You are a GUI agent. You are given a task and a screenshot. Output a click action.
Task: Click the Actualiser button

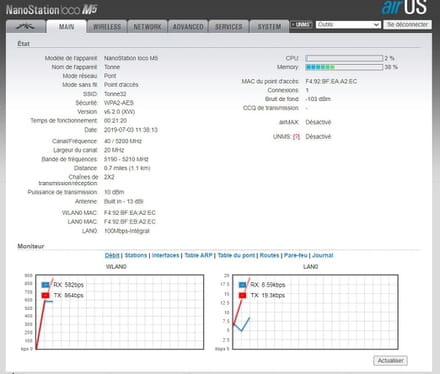(x=390, y=361)
